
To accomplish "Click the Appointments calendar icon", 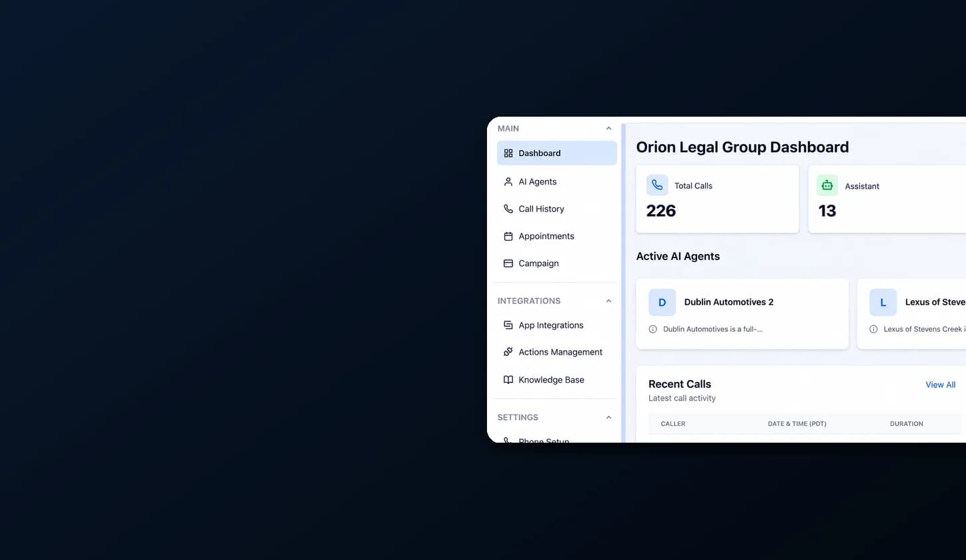I will click(508, 236).
